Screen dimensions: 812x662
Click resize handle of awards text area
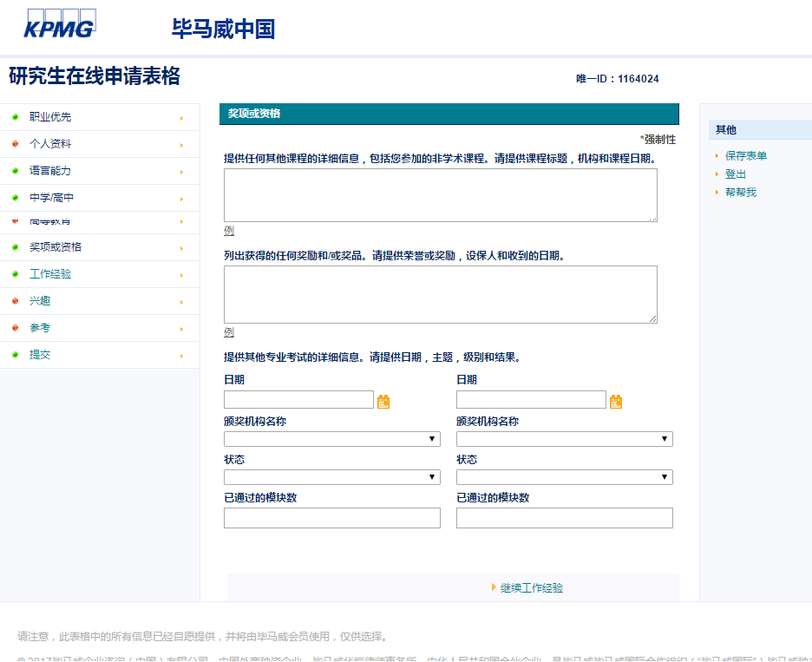tap(653, 319)
